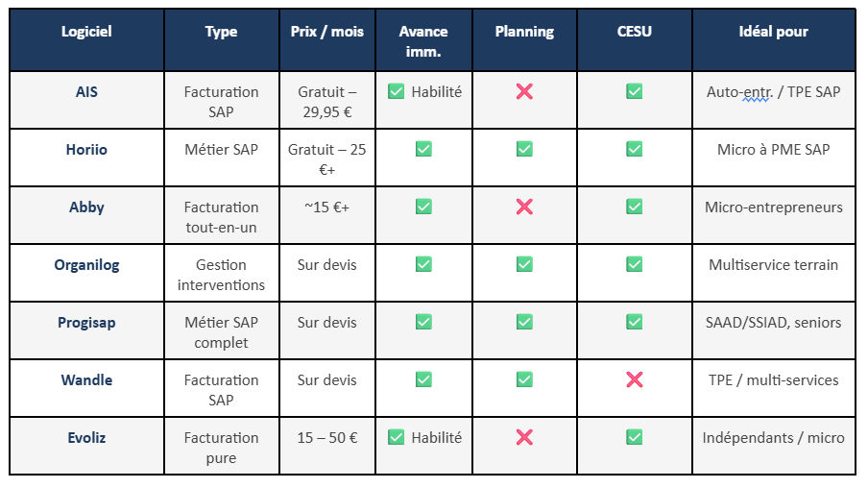Click green check in Progisap CESU cell
This screenshot has width=868, height=488.
click(x=635, y=322)
